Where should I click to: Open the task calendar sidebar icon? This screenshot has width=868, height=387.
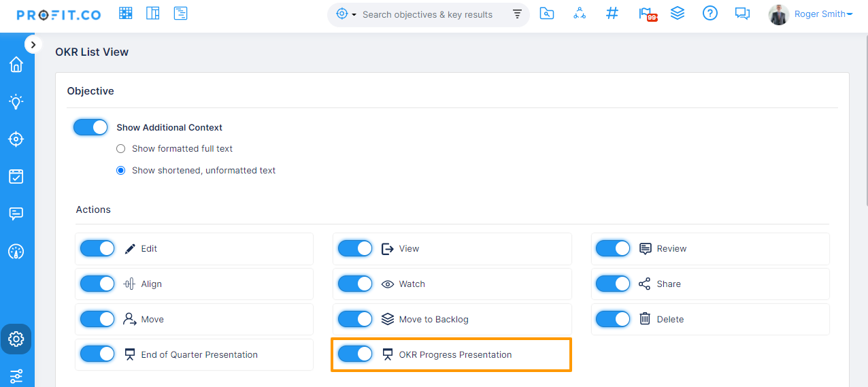16,177
